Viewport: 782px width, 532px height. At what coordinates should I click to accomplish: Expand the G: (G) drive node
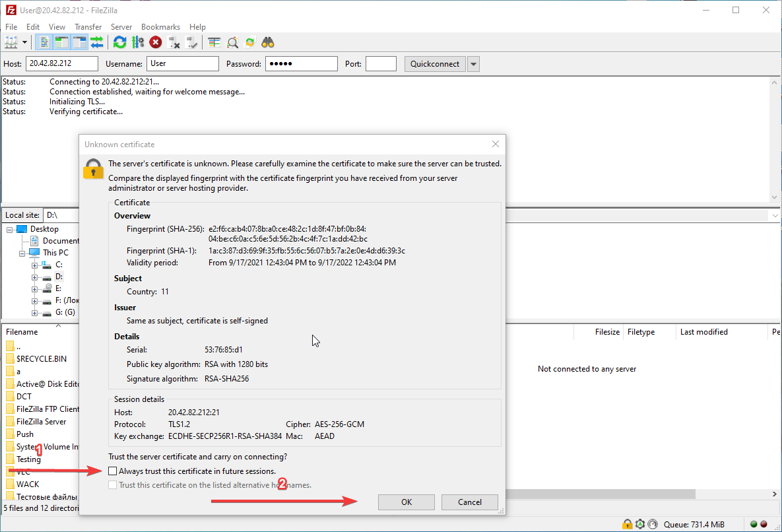click(34, 313)
